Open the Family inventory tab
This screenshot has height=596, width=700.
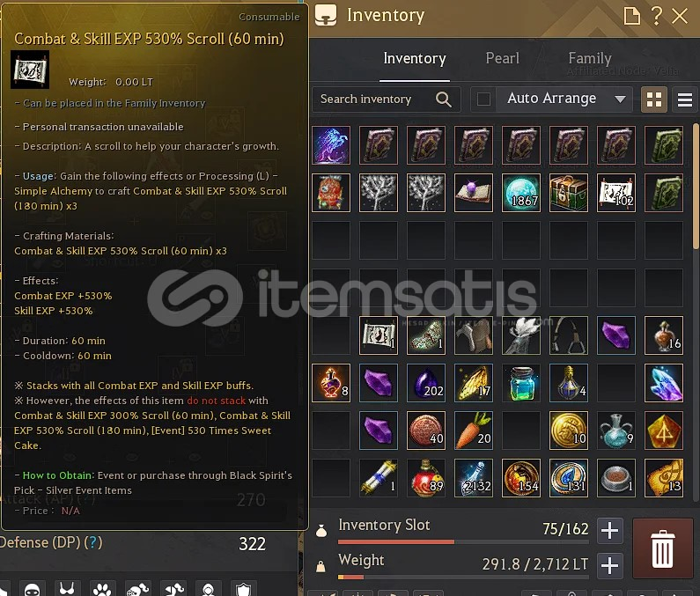coord(590,58)
